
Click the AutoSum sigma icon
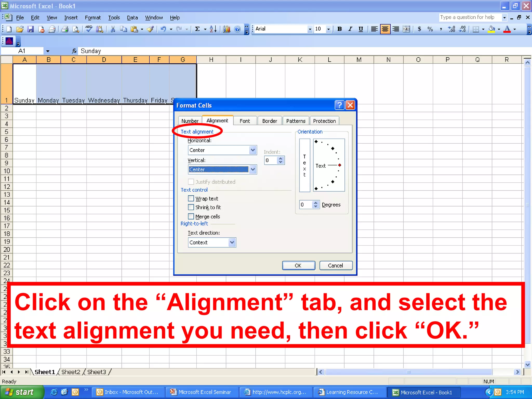[x=197, y=29]
